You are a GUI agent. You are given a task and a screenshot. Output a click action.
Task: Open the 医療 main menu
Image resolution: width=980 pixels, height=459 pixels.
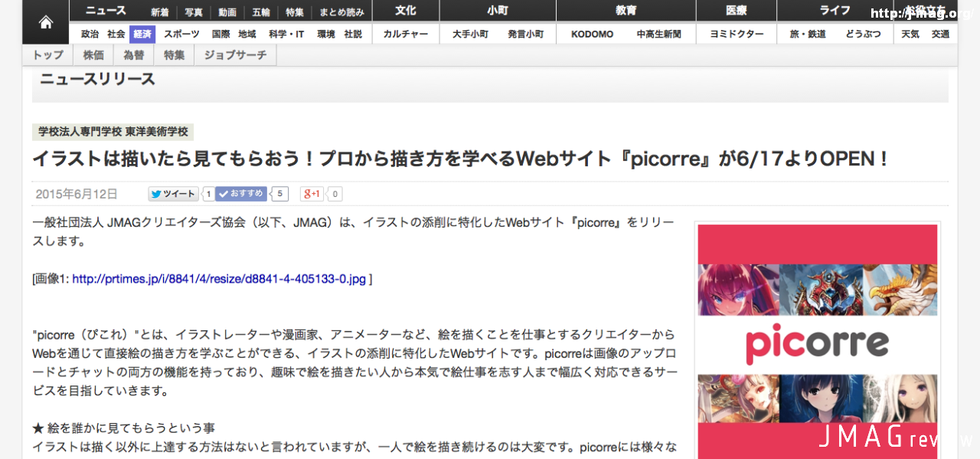pos(737,11)
